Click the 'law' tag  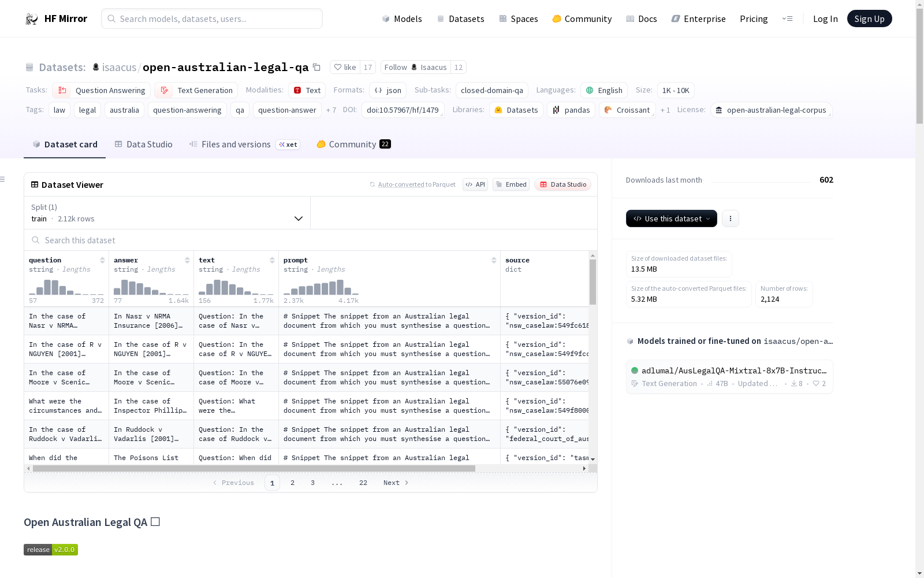point(59,110)
